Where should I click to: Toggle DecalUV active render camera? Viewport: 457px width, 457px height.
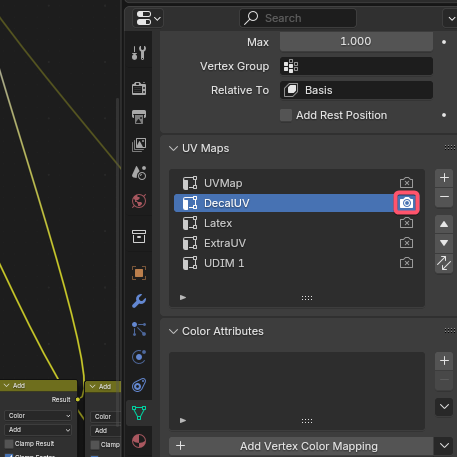point(406,203)
